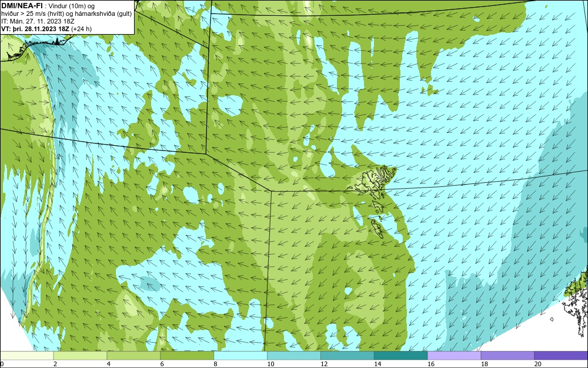
Task: Click the '4' legend scale label
Action: coord(108,364)
